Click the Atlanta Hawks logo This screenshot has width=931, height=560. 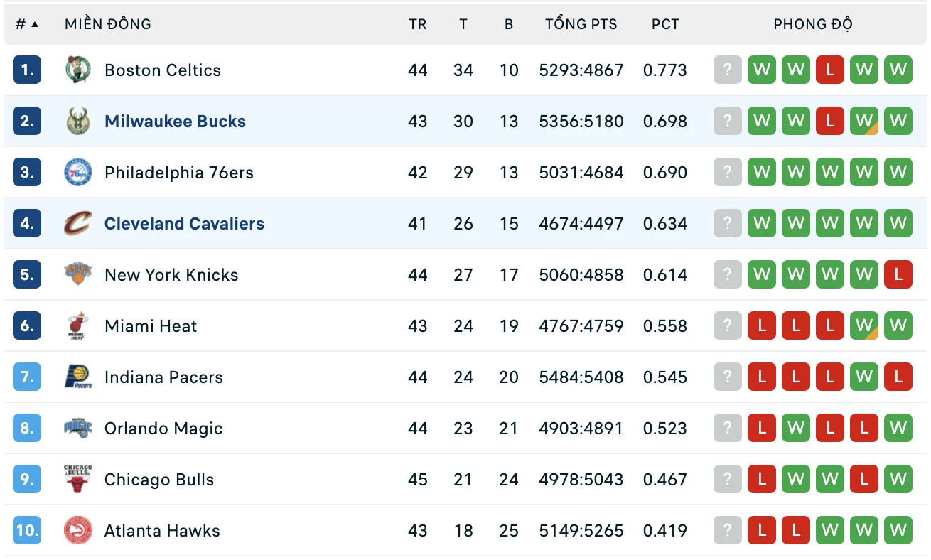[x=78, y=531]
